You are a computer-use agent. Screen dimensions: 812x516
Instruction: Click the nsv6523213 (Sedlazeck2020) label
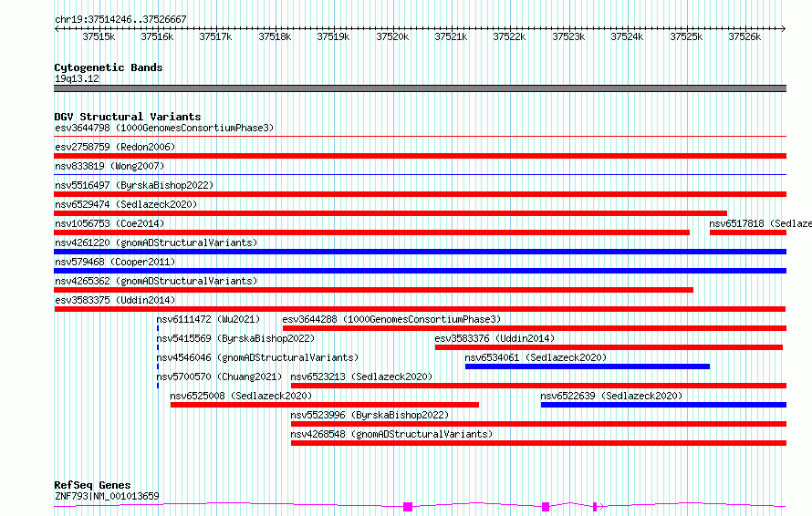click(361, 377)
